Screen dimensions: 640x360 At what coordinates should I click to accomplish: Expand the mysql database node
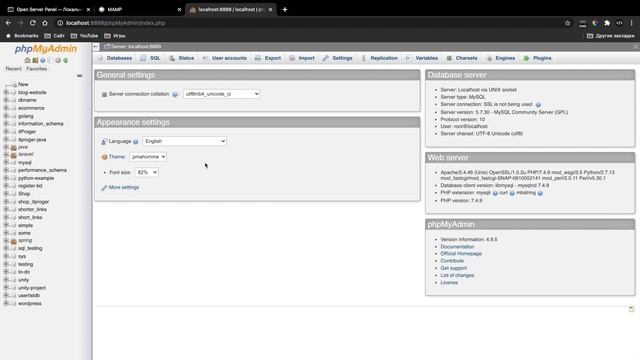[x=6, y=162]
